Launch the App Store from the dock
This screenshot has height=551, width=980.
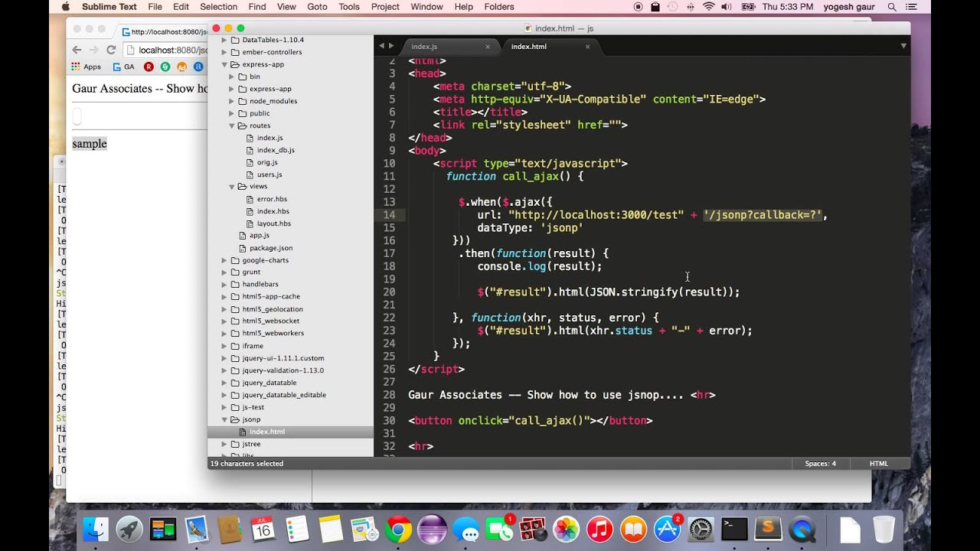point(668,529)
